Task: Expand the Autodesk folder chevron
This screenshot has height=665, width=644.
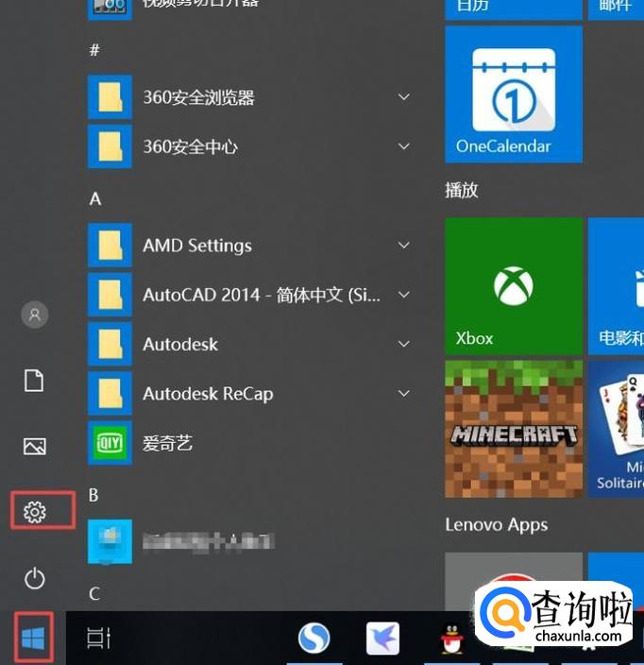Action: pyautogui.click(x=404, y=344)
